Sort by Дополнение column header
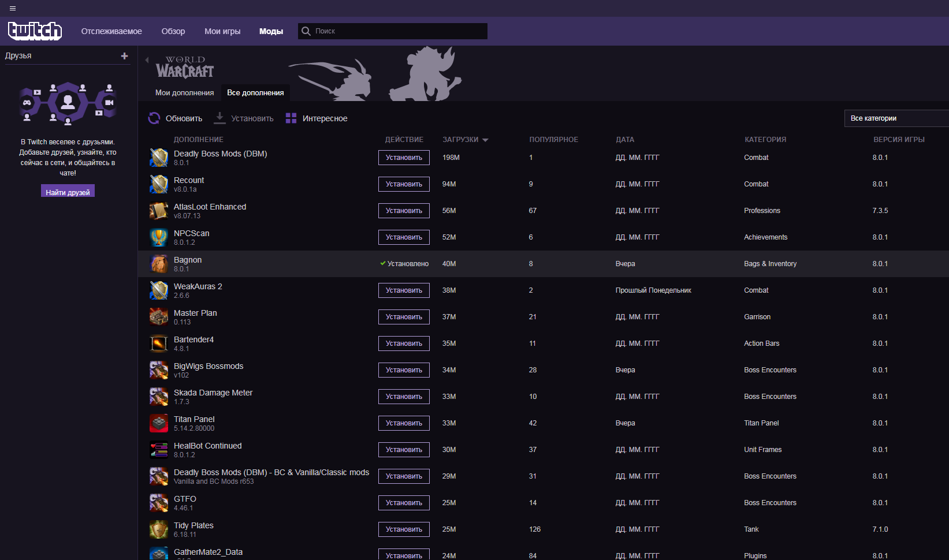Screen dimensions: 949x560 pyautogui.click(x=198, y=140)
